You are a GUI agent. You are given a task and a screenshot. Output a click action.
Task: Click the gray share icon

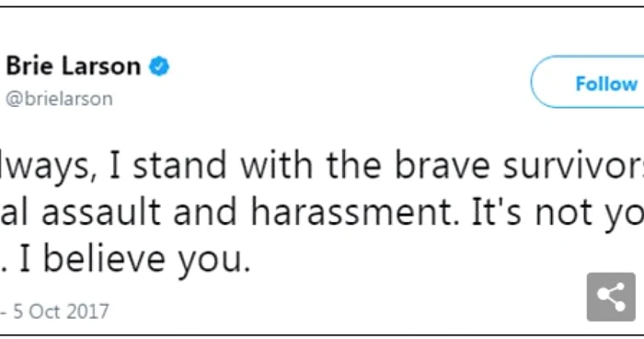pos(611,297)
